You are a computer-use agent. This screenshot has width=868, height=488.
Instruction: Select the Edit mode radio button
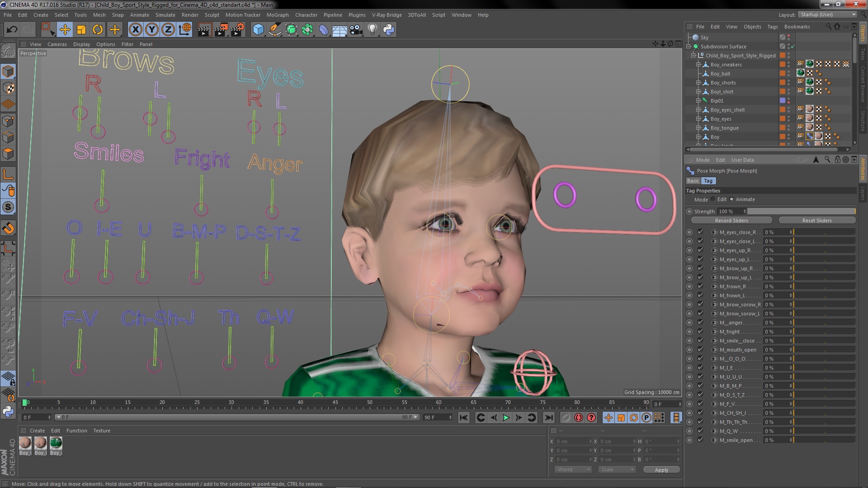[713, 199]
